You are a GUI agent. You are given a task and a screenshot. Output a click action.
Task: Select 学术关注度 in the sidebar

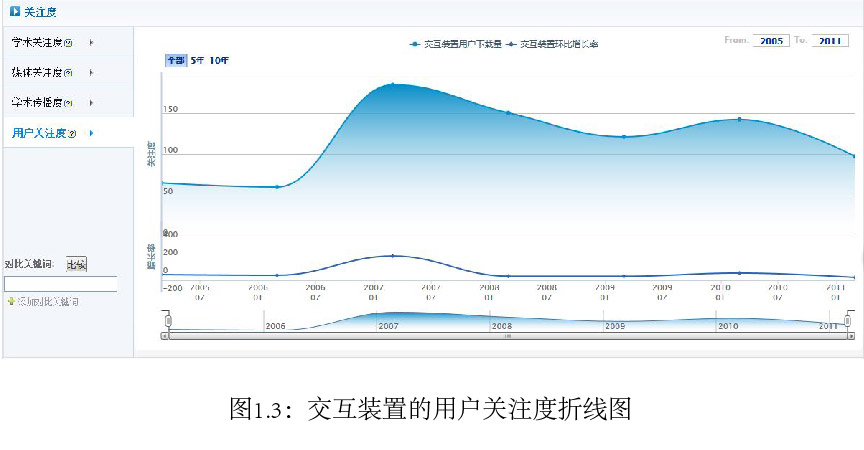point(37,42)
